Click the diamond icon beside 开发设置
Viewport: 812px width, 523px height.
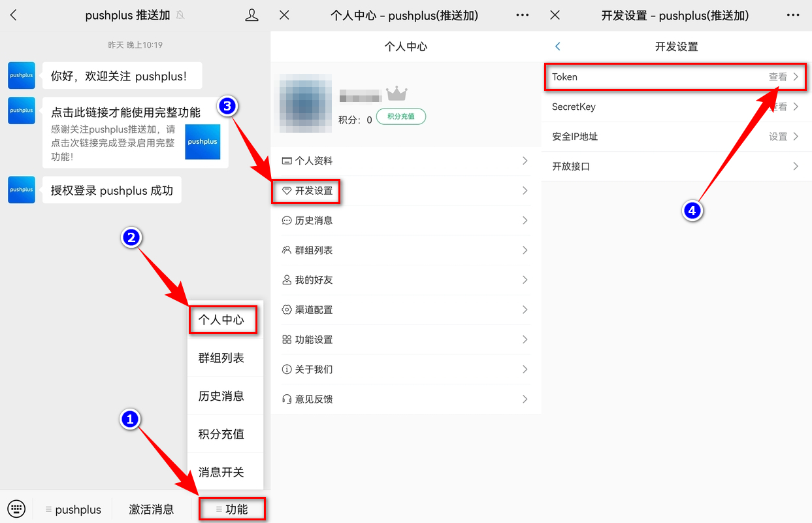(x=289, y=191)
